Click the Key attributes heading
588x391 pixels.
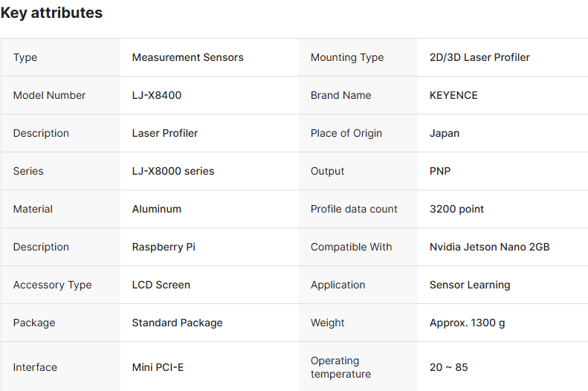tap(51, 13)
